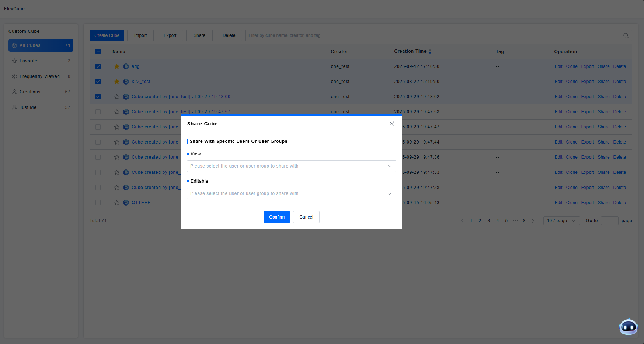Screen dimensions: 644x344
Task: Open Favorites in the sidebar
Action: pos(29,61)
